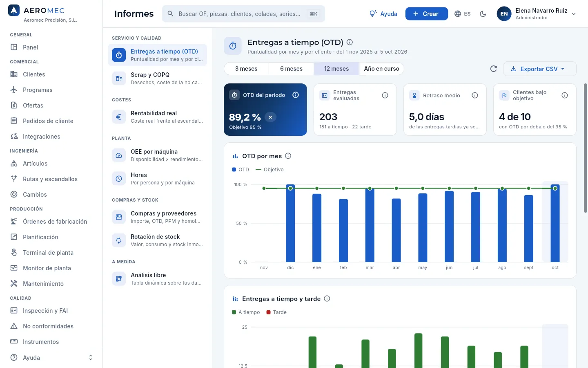Dismiss the x badge on OTD del periodo card
This screenshot has width=588, height=368.
pos(270,117)
